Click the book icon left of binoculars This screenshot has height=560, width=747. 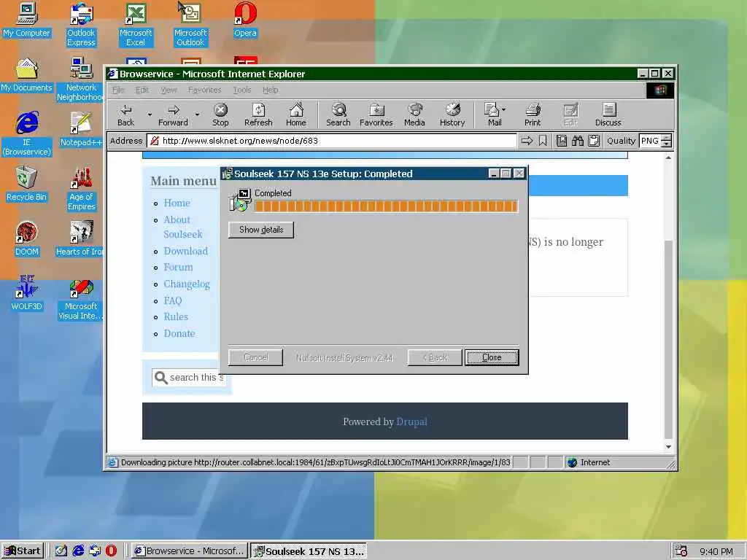pos(562,141)
